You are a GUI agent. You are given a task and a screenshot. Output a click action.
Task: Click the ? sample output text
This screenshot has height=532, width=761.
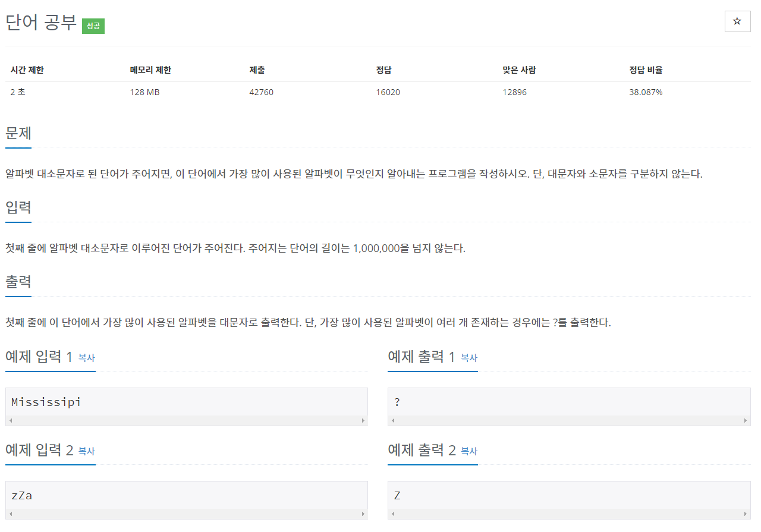pos(397,402)
